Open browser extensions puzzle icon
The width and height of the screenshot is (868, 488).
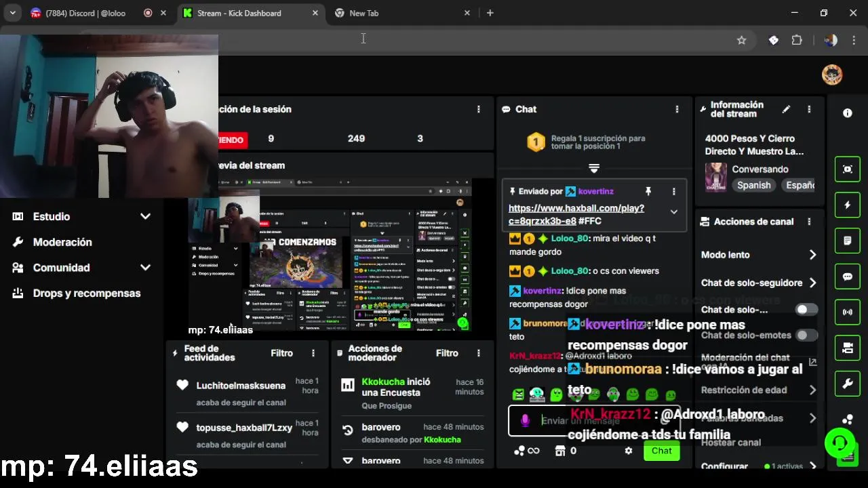pyautogui.click(x=797, y=40)
